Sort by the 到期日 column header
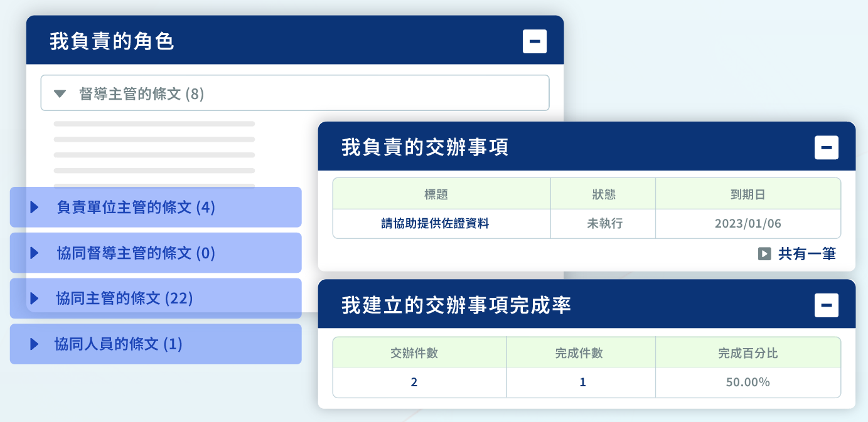The image size is (868, 422). 748,194
